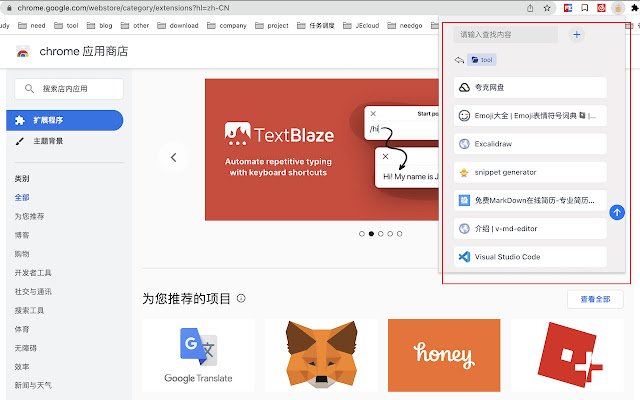Select the fourth carousel dot
Screen dimensions: 640x400
(x=390, y=234)
